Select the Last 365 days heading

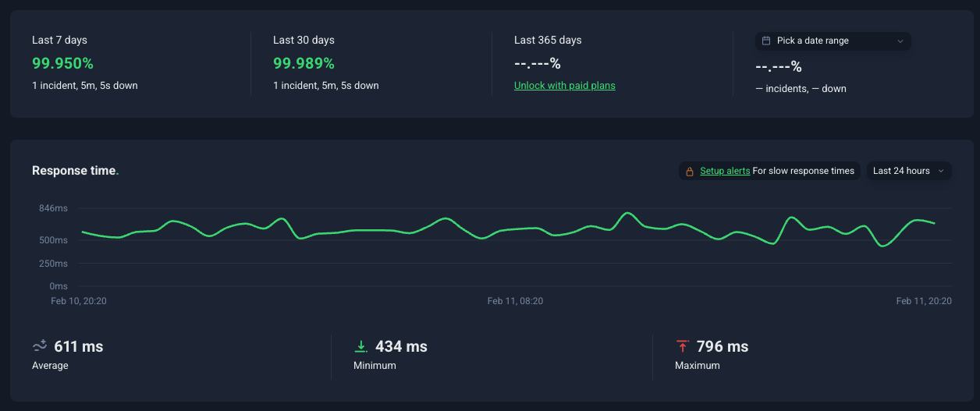tap(548, 40)
